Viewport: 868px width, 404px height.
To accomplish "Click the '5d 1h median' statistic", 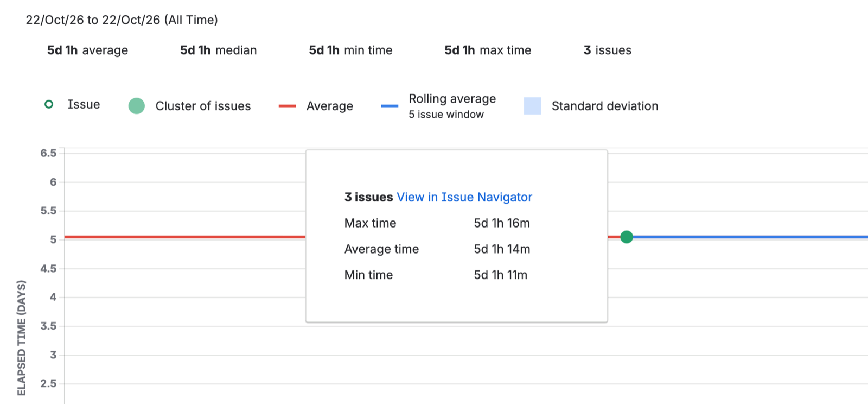I will point(219,50).
